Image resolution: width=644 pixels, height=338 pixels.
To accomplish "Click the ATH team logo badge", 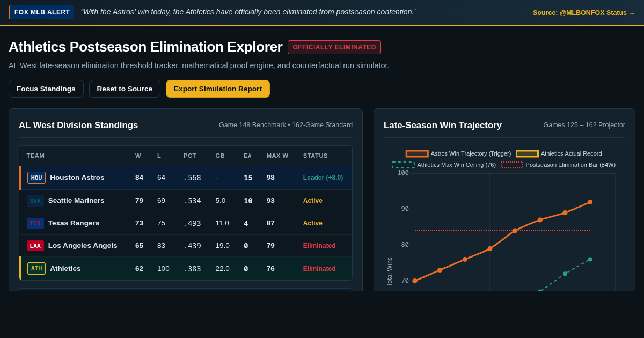I will coord(36,268).
